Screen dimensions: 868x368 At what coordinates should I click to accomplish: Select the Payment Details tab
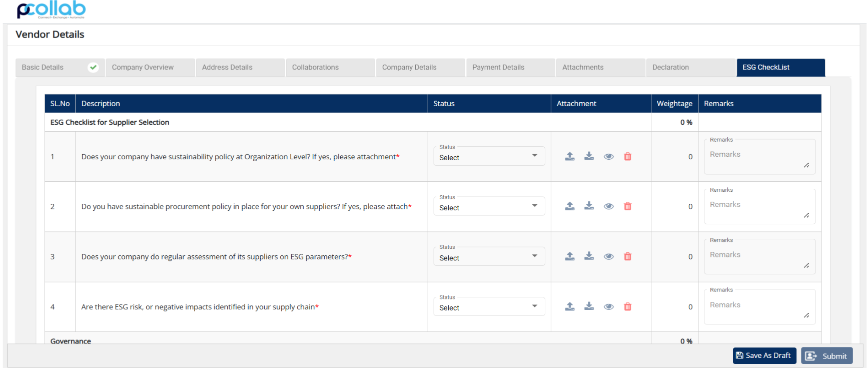[510, 68]
